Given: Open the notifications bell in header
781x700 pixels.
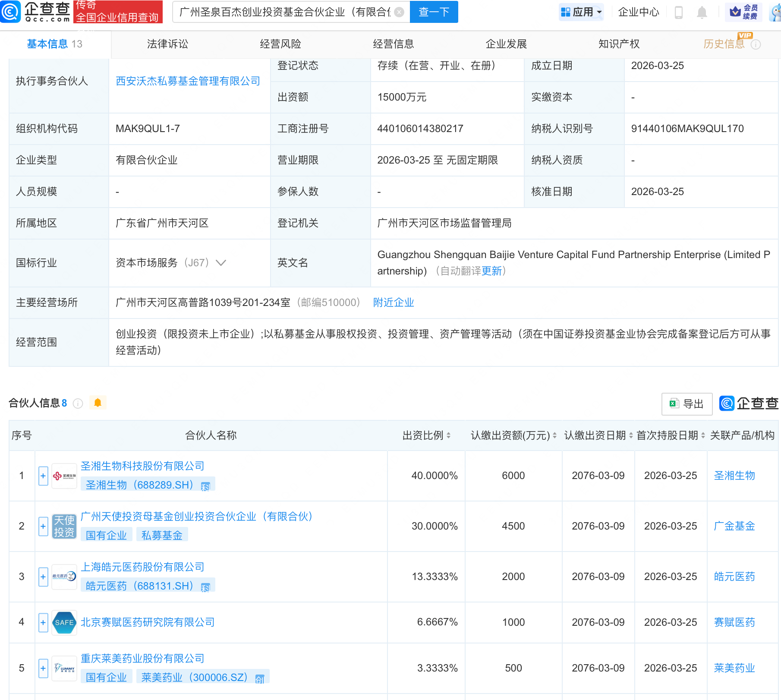Looking at the screenshot, I should (x=702, y=13).
